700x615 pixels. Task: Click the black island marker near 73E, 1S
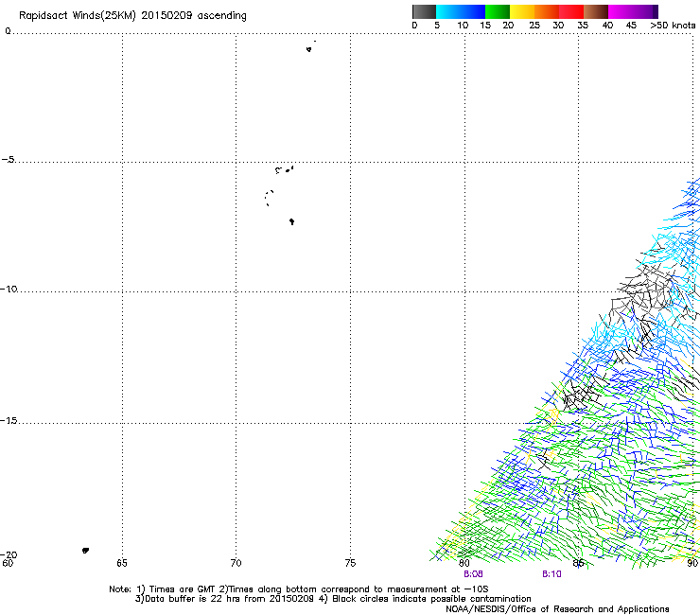point(309,49)
